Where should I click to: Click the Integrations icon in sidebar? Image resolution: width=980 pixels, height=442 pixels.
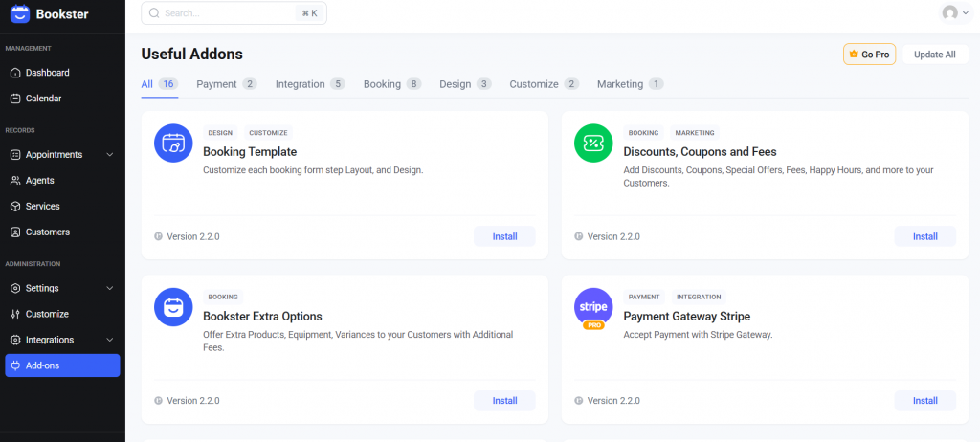coord(15,340)
